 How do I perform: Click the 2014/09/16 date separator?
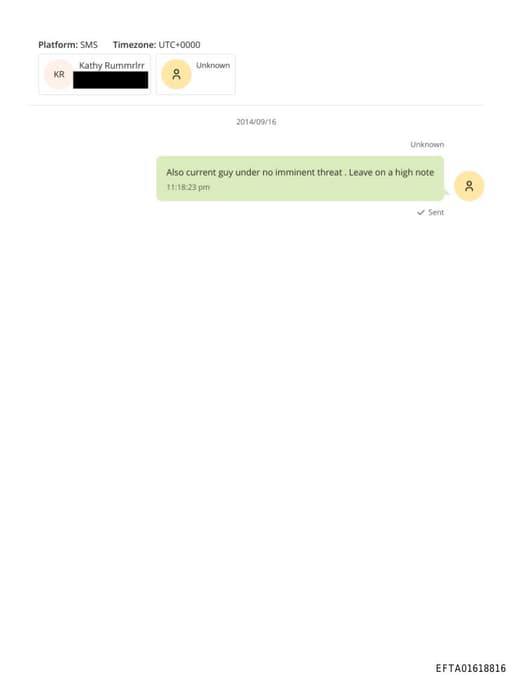[x=256, y=122]
